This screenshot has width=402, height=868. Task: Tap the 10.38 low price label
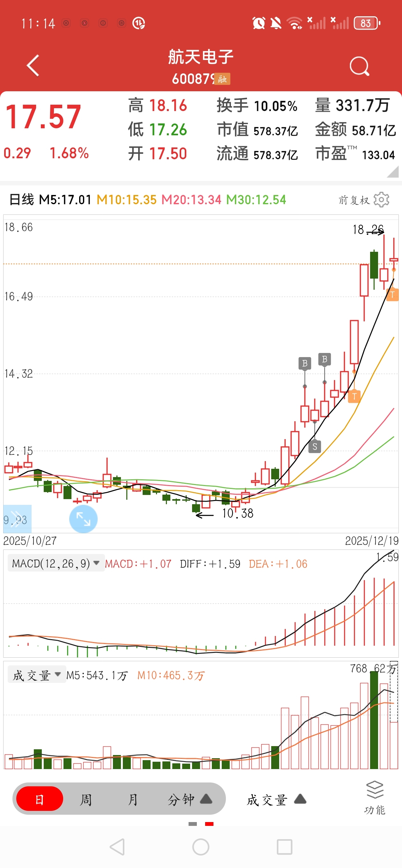point(238,513)
